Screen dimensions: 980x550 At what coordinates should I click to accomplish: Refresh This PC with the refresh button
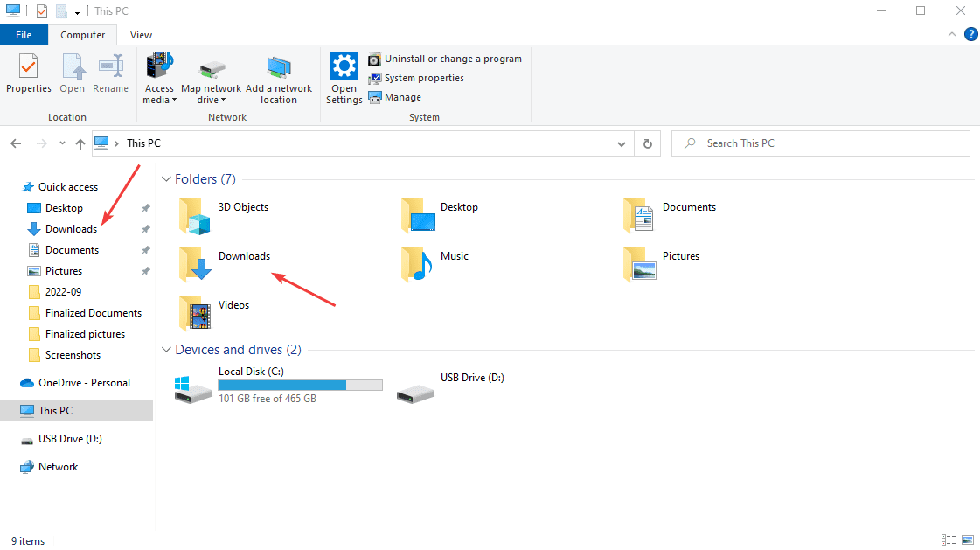pos(647,143)
